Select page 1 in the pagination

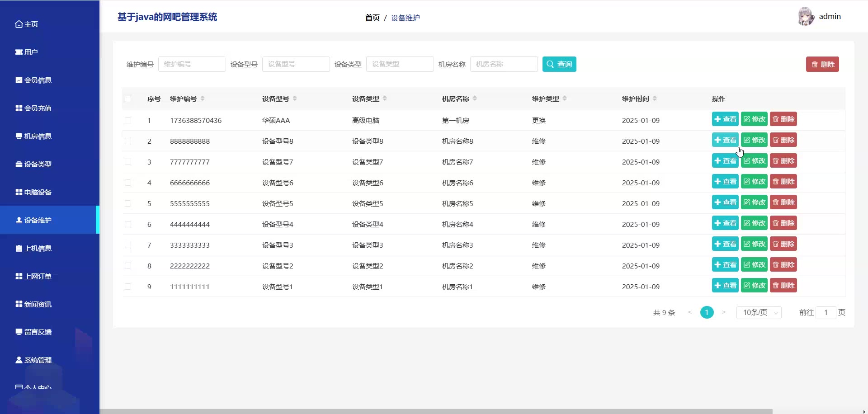707,312
